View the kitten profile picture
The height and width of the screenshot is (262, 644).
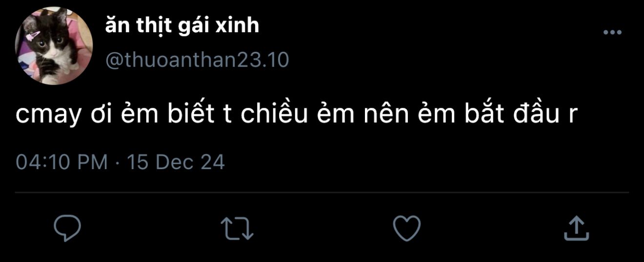coord(54,46)
